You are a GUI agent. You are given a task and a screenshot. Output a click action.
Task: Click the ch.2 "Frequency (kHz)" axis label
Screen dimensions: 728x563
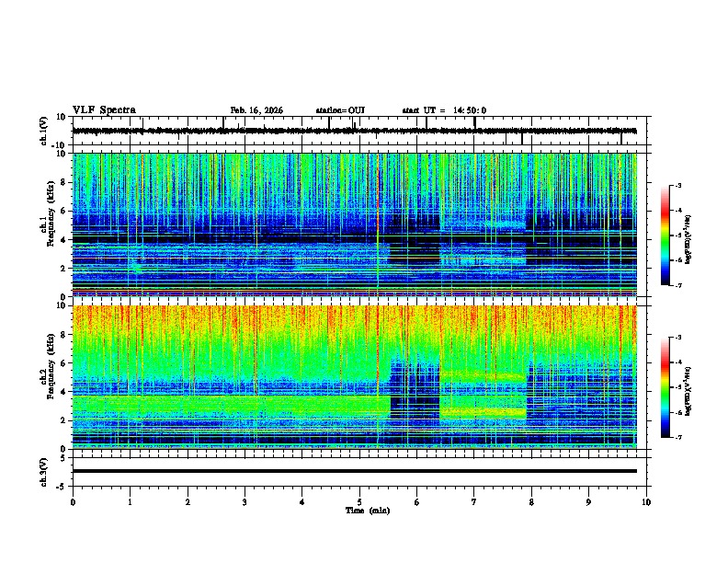pos(51,365)
